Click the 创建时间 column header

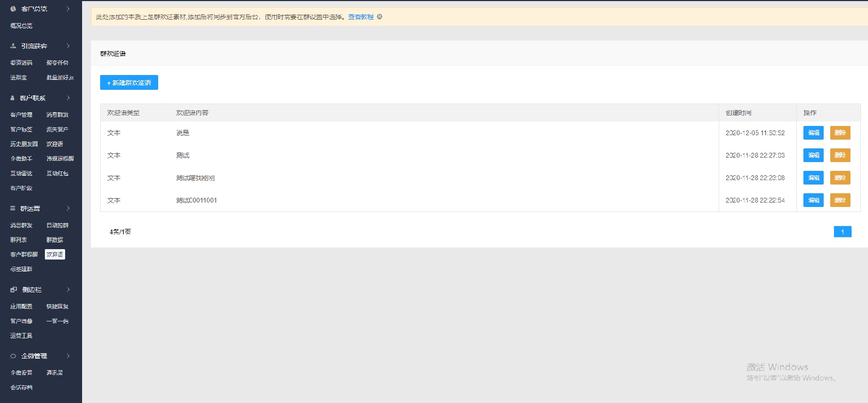point(738,113)
